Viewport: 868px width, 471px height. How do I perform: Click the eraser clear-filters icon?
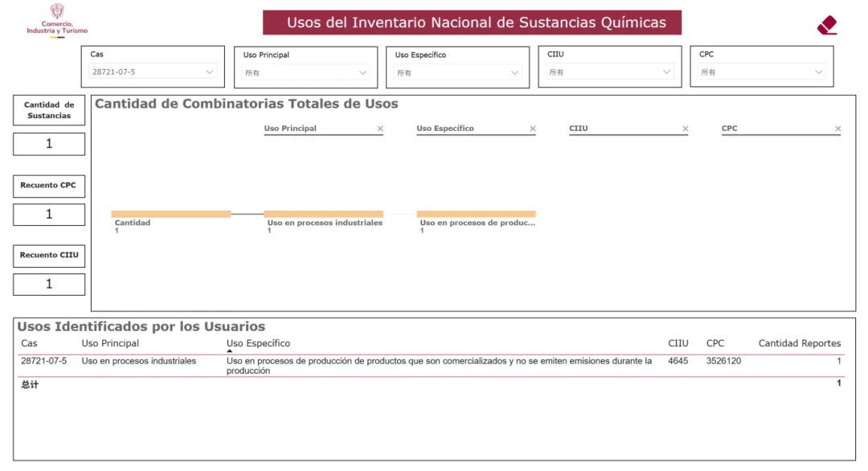827,25
